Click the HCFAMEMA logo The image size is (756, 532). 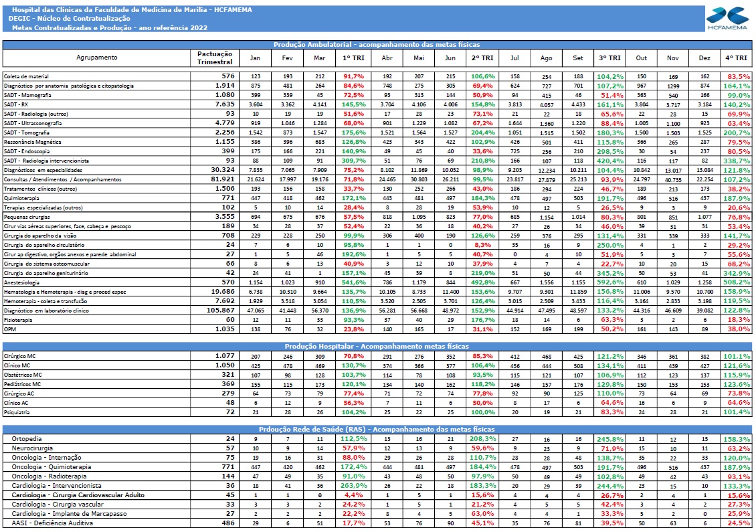click(727, 18)
